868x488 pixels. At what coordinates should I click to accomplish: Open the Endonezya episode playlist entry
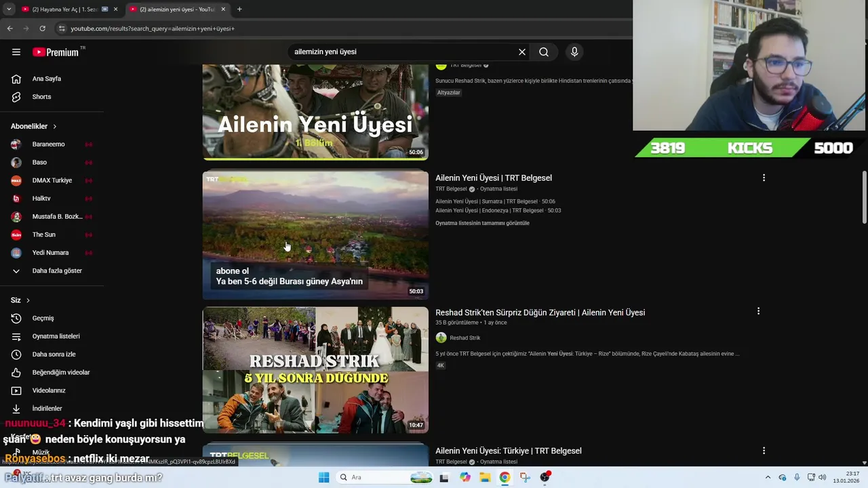coord(498,210)
